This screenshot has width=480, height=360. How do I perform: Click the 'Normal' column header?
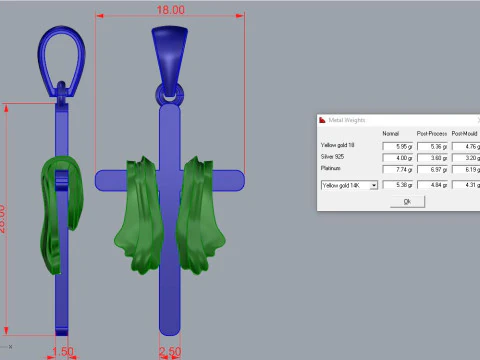coord(391,133)
